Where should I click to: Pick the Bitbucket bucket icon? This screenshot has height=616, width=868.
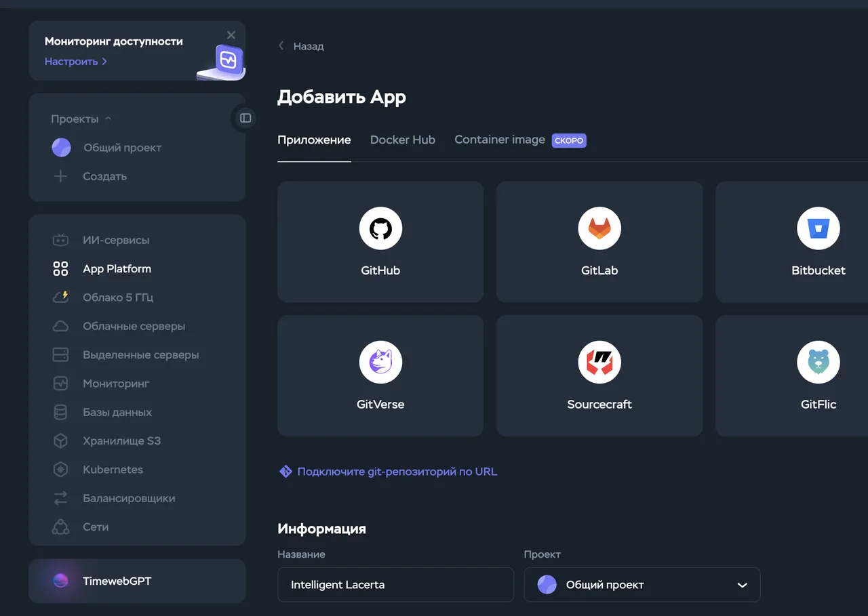[x=818, y=228]
